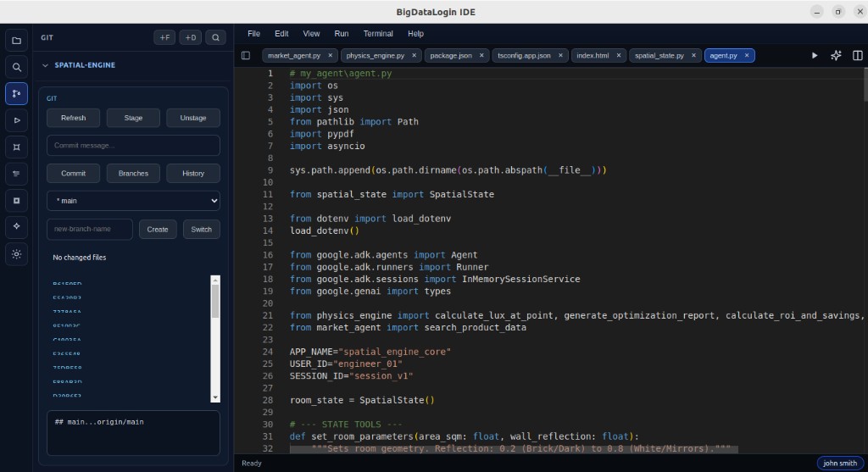The width and height of the screenshot is (868, 472).
Task: Click the '# --- STATE TOOLS ---' comment
Action: click(x=346, y=425)
